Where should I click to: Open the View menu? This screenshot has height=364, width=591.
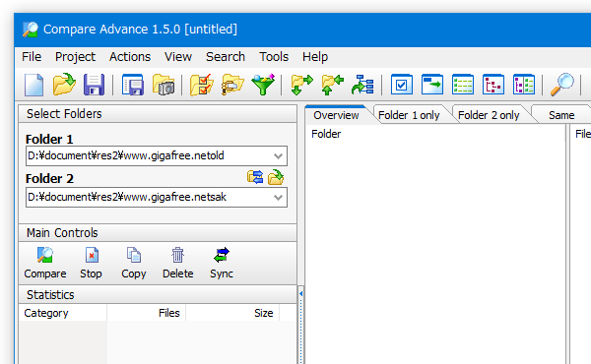tap(178, 57)
